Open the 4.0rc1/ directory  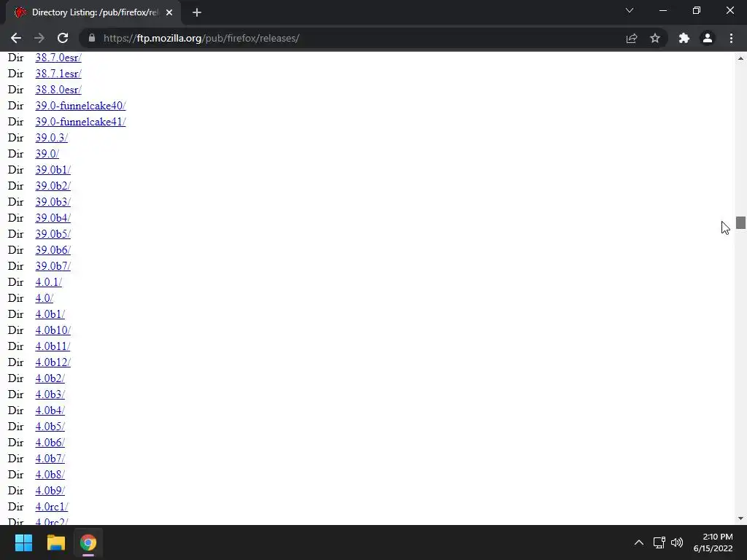(52, 507)
